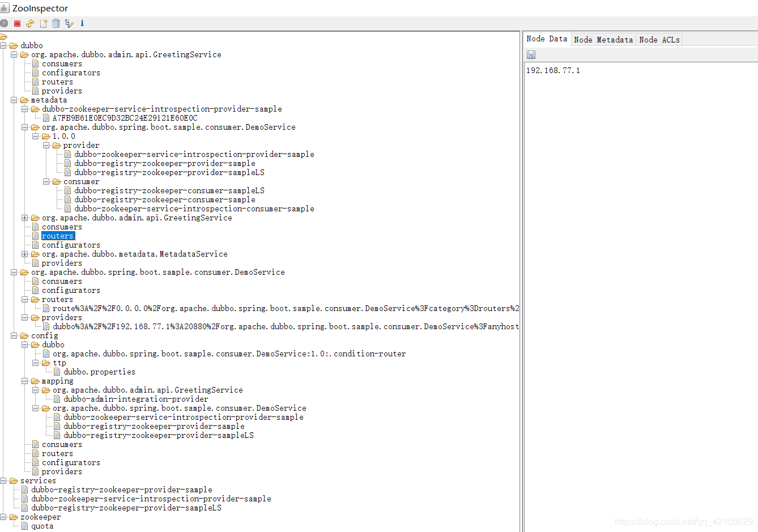Click the Add Node toolbar icon
758x532 pixels.
[43, 23]
